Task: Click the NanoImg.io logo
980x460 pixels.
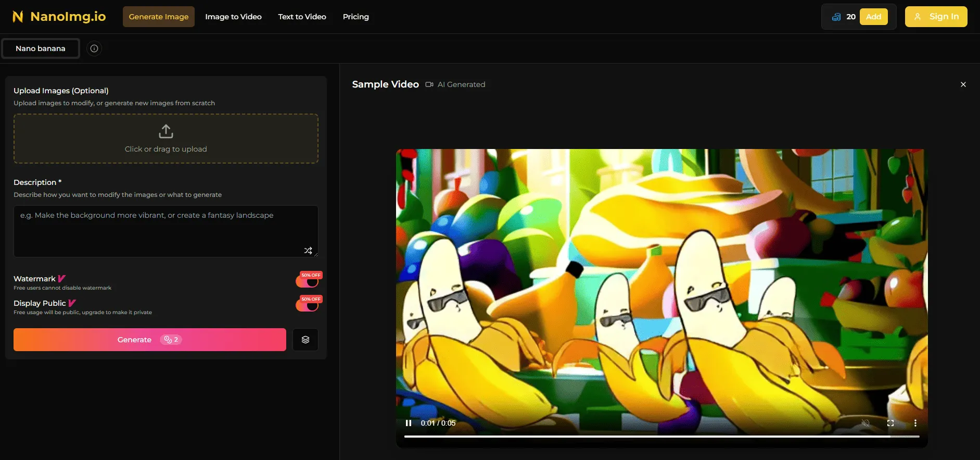Action: (x=59, y=17)
